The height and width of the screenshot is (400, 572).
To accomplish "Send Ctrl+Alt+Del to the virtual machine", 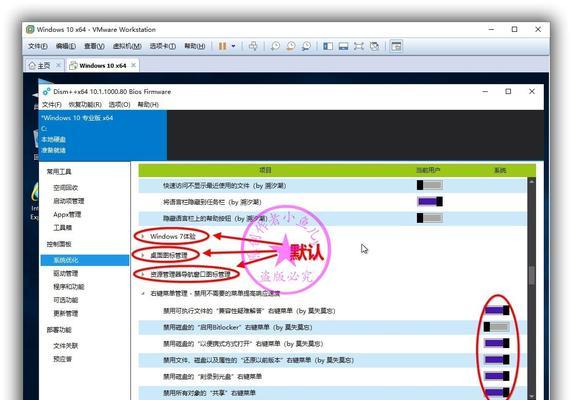I will [253, 46].
